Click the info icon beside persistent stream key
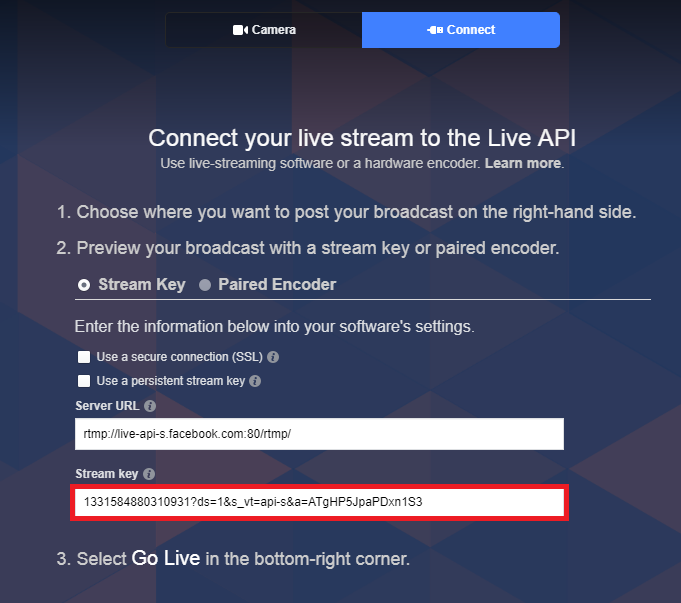 click(x=255, y=381)
